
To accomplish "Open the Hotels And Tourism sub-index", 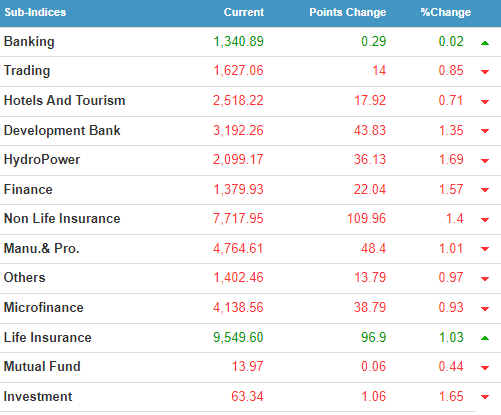I will [65, 100].
